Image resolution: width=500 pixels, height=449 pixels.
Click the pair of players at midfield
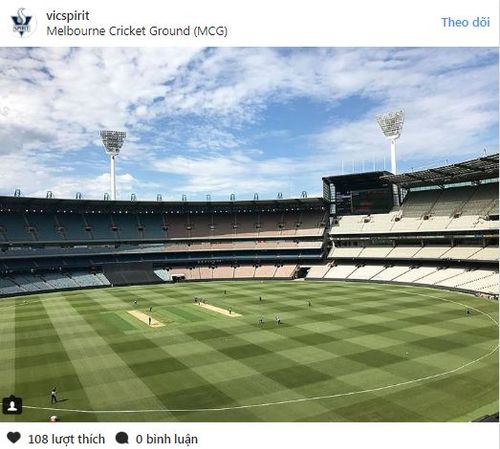tap(269, 321)
